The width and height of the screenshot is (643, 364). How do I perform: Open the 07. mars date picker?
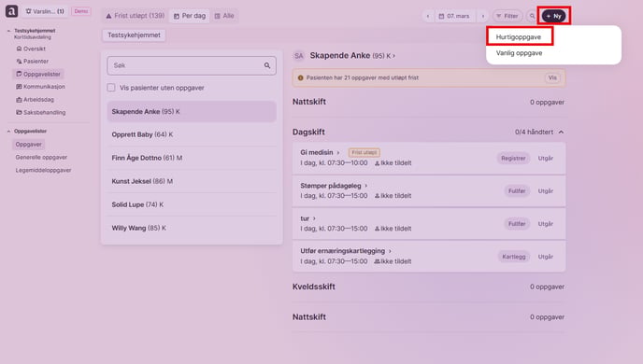point(454,16)
